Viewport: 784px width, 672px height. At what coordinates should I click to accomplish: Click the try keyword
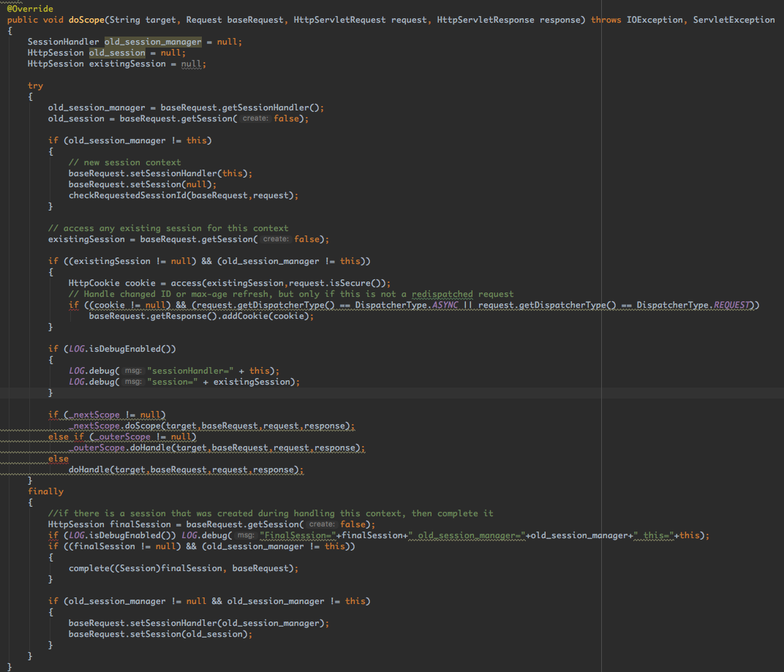35,86
